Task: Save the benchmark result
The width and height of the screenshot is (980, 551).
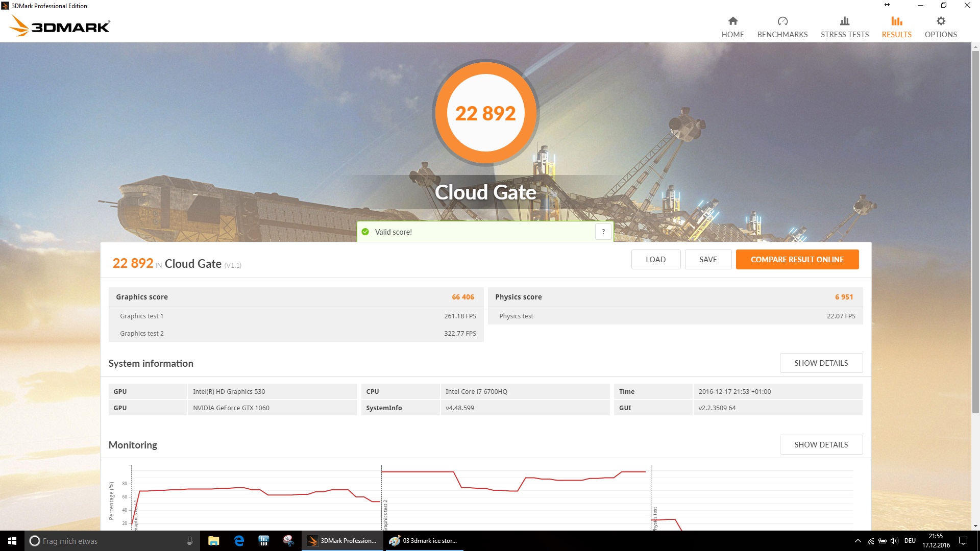Action: [x=708, y=260]
